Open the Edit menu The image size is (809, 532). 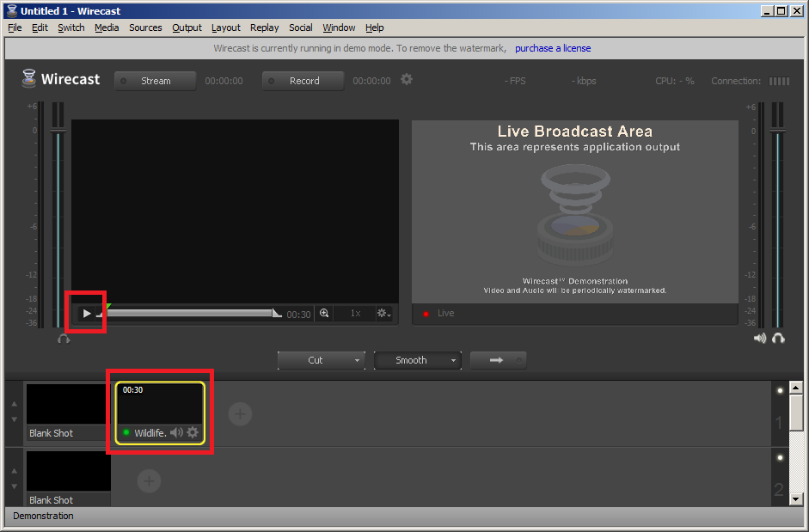tap(40, 28)
